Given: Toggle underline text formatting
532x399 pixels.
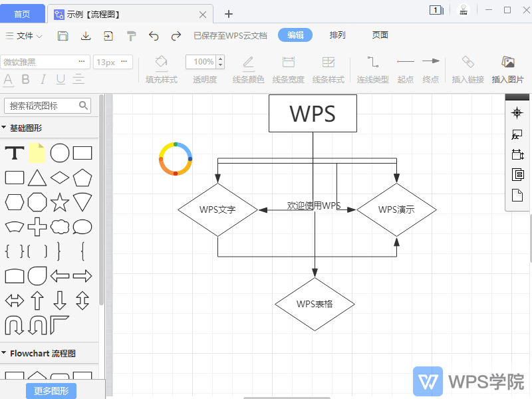Looking at the screenshot, I should click(59, 80).
